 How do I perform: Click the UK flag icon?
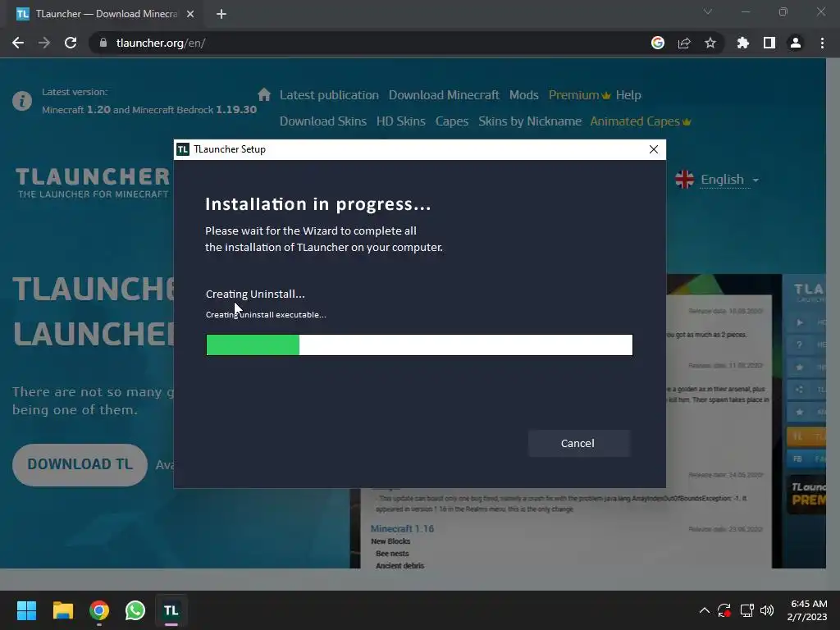click(x=684, y=180)
